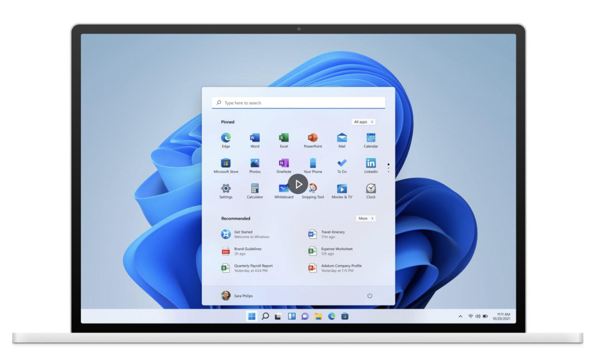Open the Sara Philips user account menu
The image size is (593, 364).
click(x=237, y=296)
